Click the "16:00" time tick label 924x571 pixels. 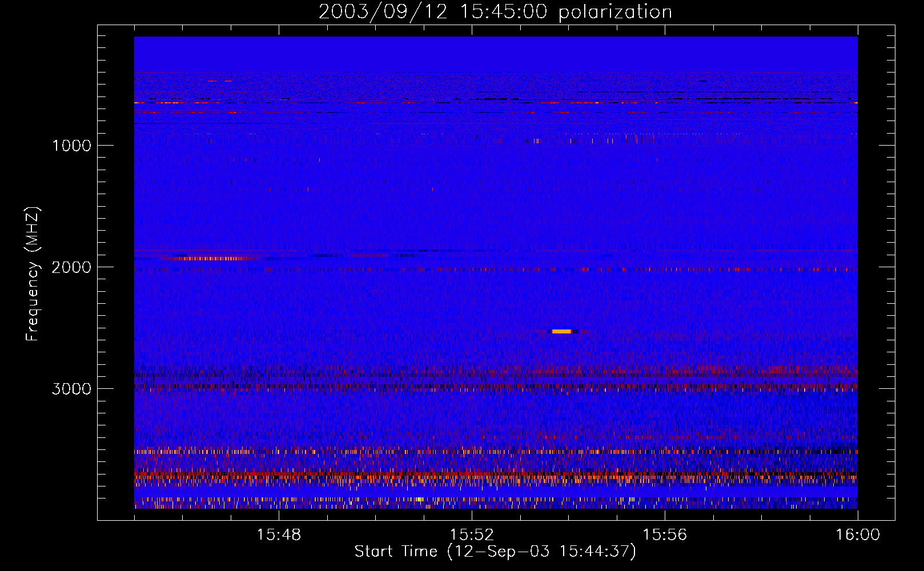pos(858,535)
